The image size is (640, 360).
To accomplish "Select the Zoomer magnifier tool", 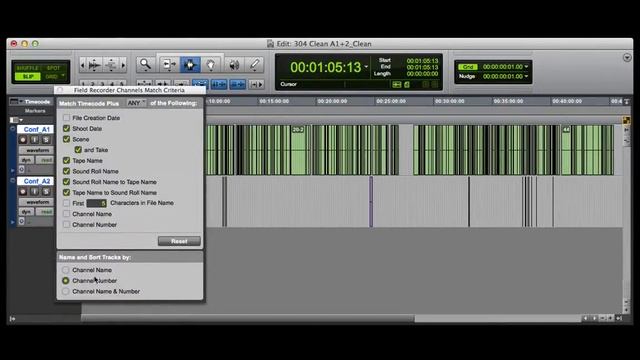I will point(145,64).
